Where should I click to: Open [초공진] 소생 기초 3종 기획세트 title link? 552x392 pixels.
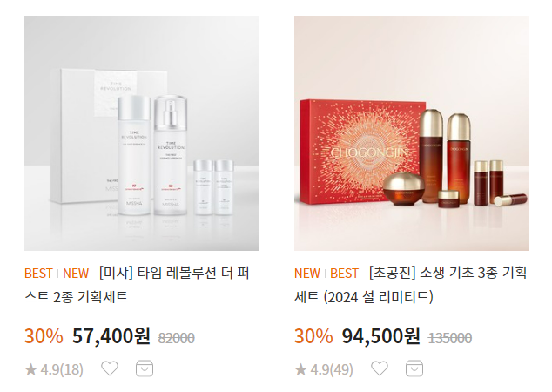tap(410, 285)
